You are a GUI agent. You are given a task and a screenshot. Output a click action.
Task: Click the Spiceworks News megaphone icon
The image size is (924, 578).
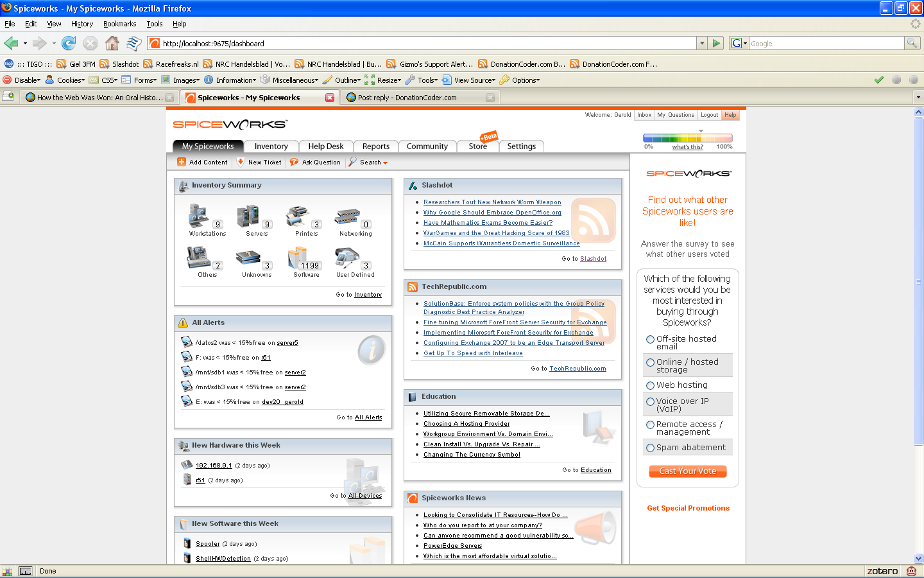tap(595, 528)
